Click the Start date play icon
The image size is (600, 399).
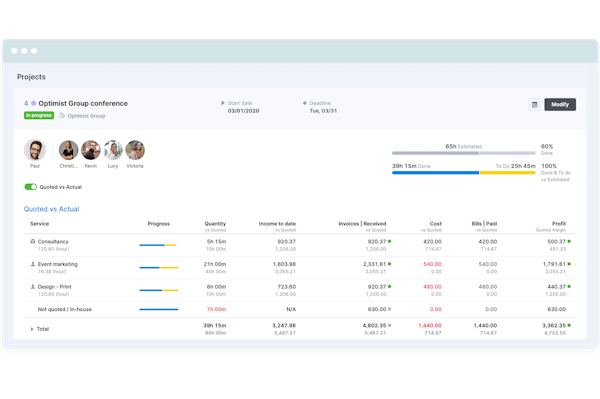(223, 103)
